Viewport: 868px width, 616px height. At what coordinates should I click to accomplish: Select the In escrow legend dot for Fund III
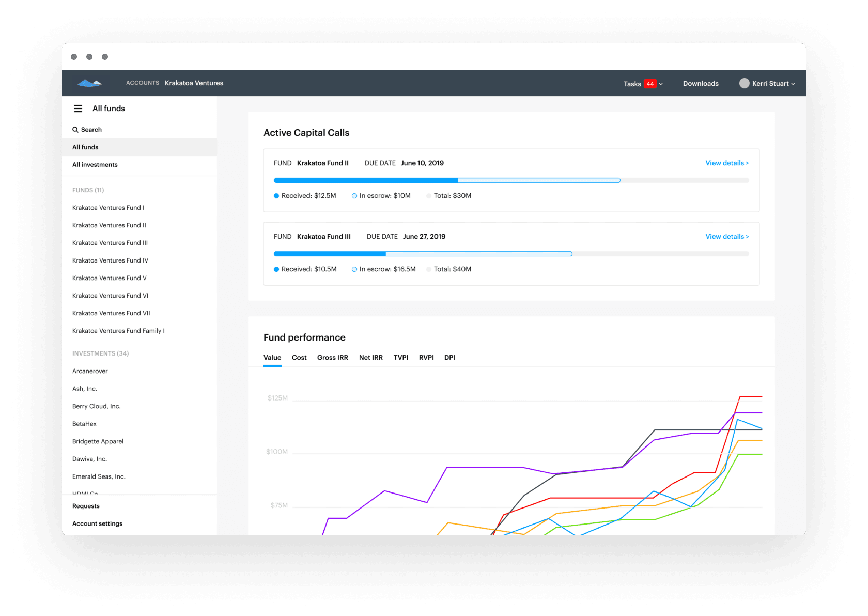click(x=354, y=269)
